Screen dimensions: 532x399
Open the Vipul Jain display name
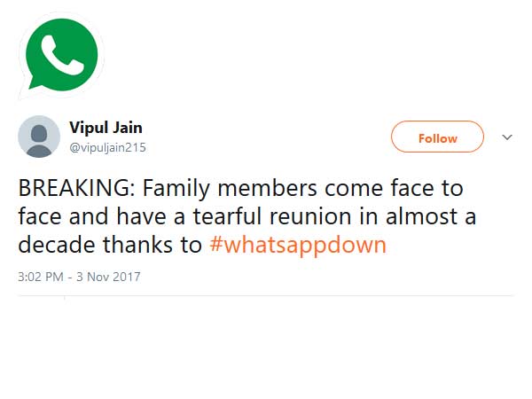point(106,127)
